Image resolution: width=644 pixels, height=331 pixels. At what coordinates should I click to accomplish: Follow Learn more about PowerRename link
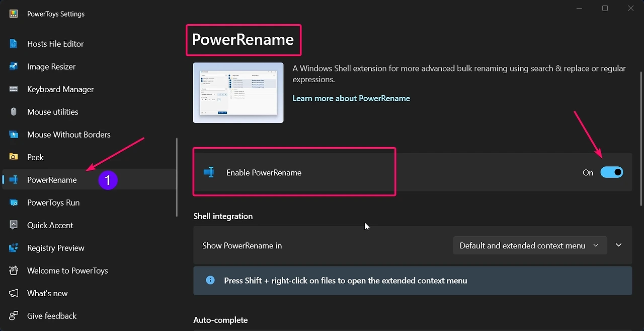point(351,98)
